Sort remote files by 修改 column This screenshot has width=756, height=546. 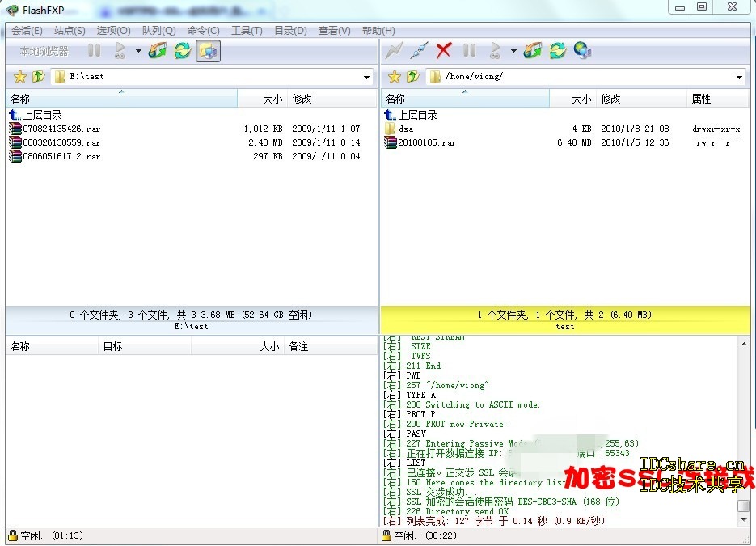[x=641, y=99]
